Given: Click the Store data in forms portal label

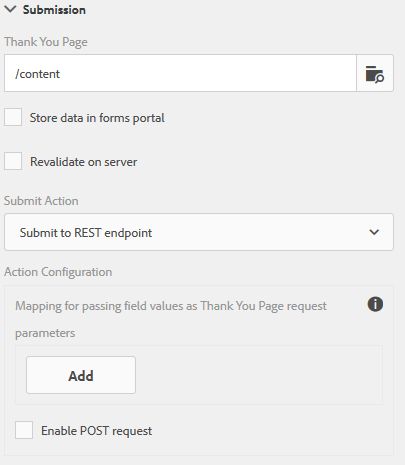Looking at the screenshot, I should point(97,118).
